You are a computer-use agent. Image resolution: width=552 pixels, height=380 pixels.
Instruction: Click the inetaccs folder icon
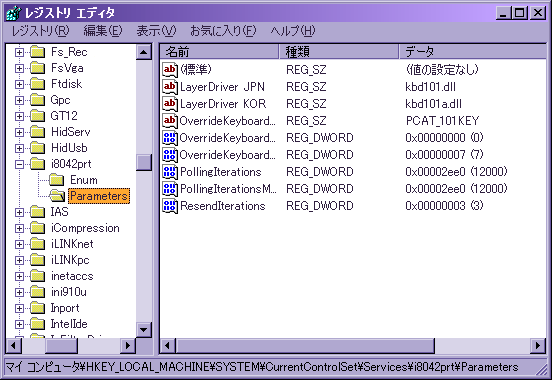coord(38,276)
